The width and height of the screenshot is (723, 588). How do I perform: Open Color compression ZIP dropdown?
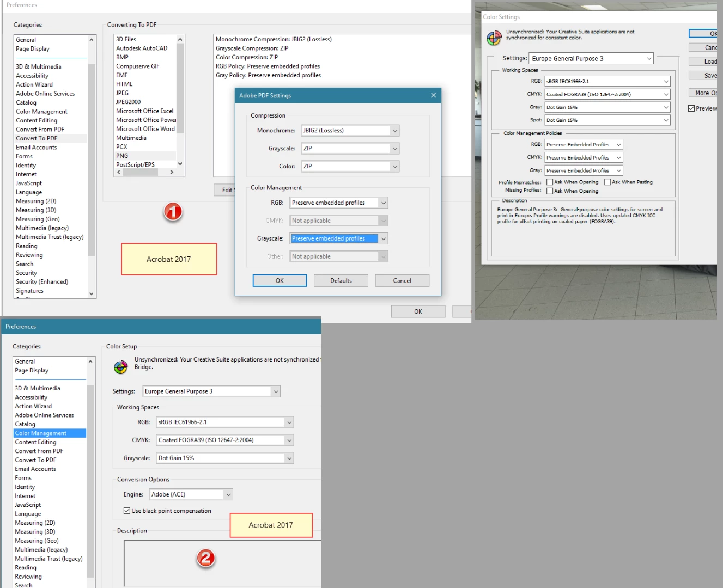(x=350, y=167)
